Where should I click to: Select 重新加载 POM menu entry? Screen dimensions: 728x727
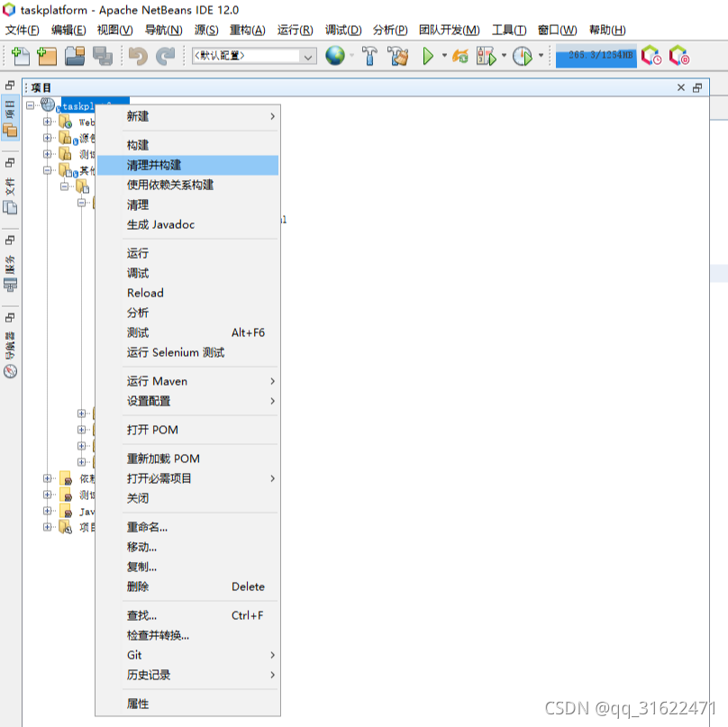click(x=187, y=459)
